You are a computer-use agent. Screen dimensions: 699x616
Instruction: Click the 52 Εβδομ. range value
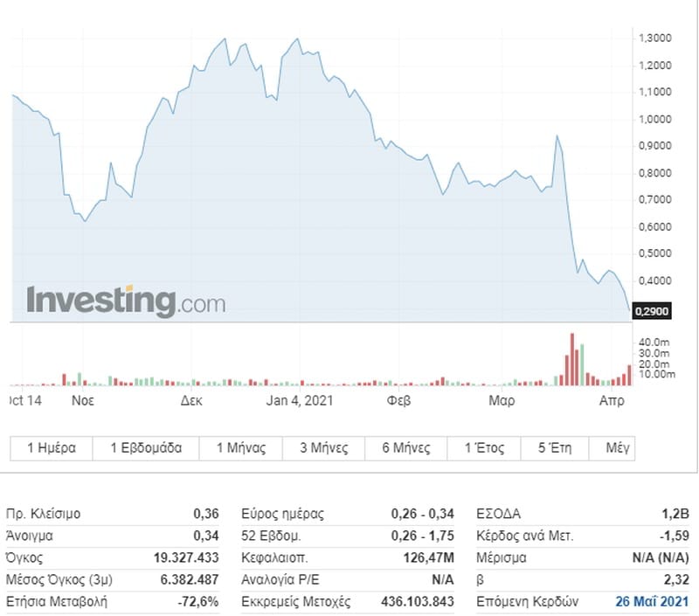click(x=423, y=535)
